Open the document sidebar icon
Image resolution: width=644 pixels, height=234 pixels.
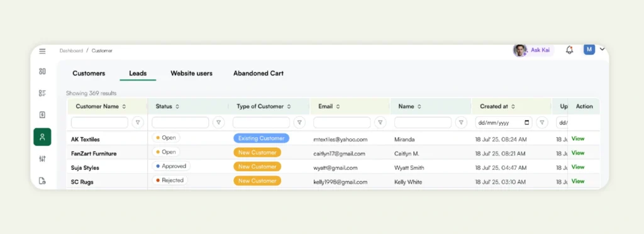pos(42,181)
